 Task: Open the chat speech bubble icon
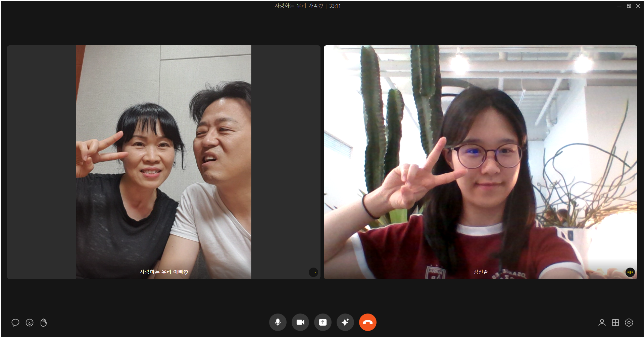tap(15, 323)
